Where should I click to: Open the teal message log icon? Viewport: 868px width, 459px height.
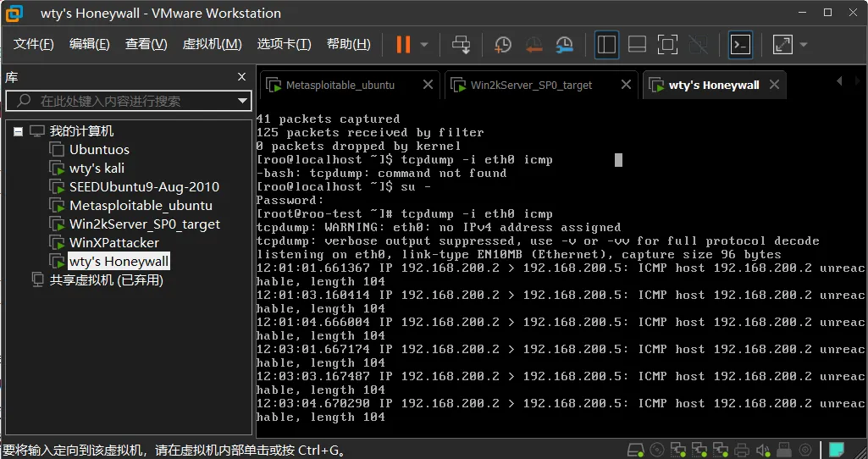837,449
